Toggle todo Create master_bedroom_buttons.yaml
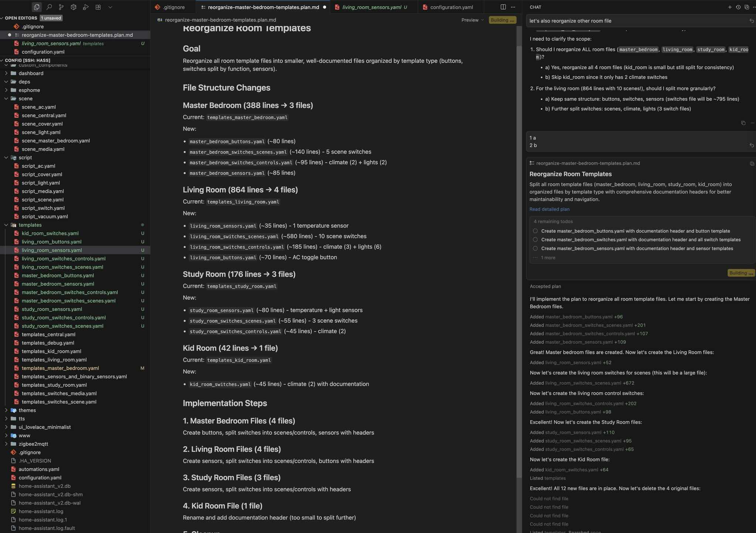The height and width of the screenshot is (533, 756). click(x=535, y=231)
